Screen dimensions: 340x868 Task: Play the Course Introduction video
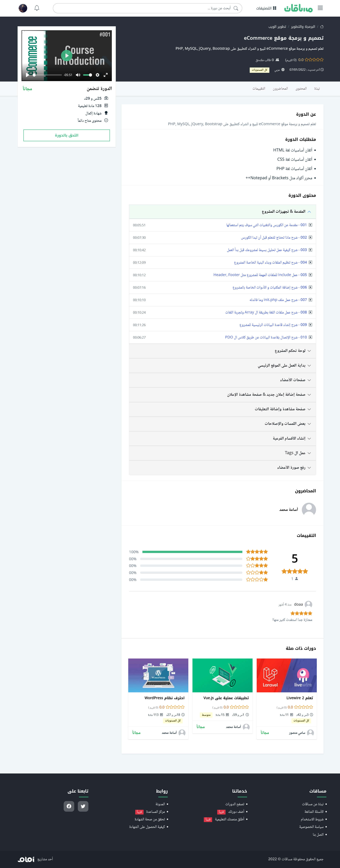click(66, 55)
